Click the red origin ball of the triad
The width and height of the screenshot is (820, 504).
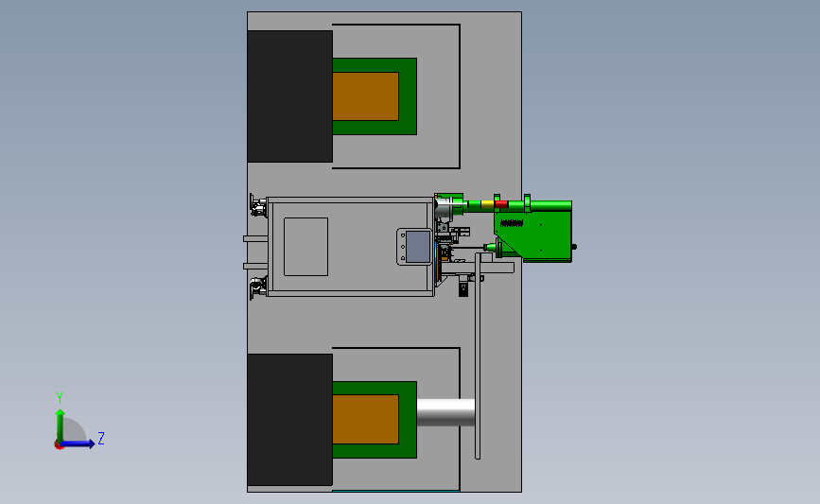click(59, 445)
